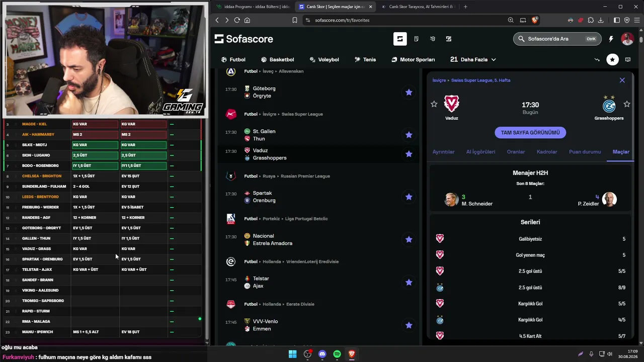Open the browser hamburger menu
This screenshot has height=362, width=644.
[x=636, y=20]
